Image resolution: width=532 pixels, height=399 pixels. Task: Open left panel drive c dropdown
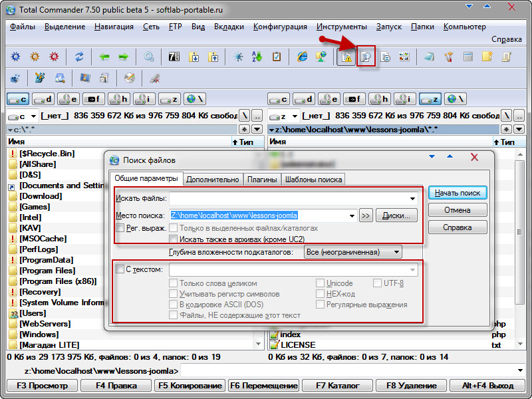[x=33, y=116]
